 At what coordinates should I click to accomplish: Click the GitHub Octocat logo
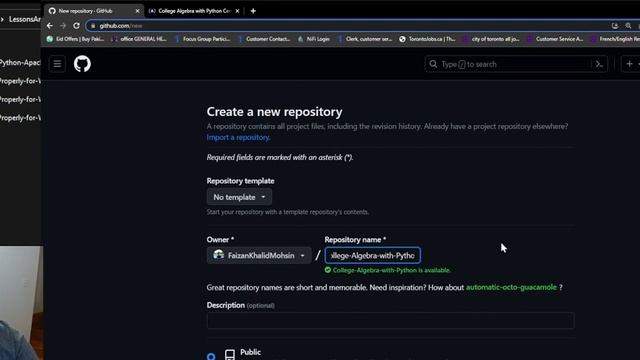coord(82,64)
